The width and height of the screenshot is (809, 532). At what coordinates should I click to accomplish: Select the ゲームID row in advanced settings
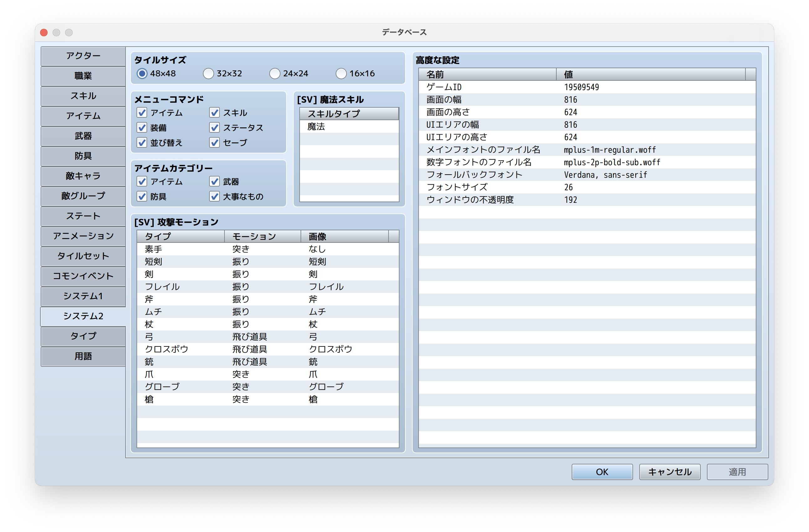click(587, 87)
